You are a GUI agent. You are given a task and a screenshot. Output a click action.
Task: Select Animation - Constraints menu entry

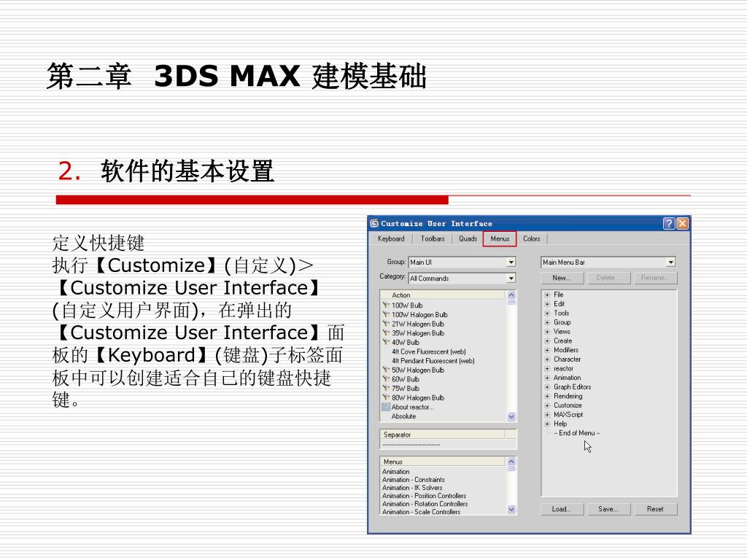[x=414, y=480]
